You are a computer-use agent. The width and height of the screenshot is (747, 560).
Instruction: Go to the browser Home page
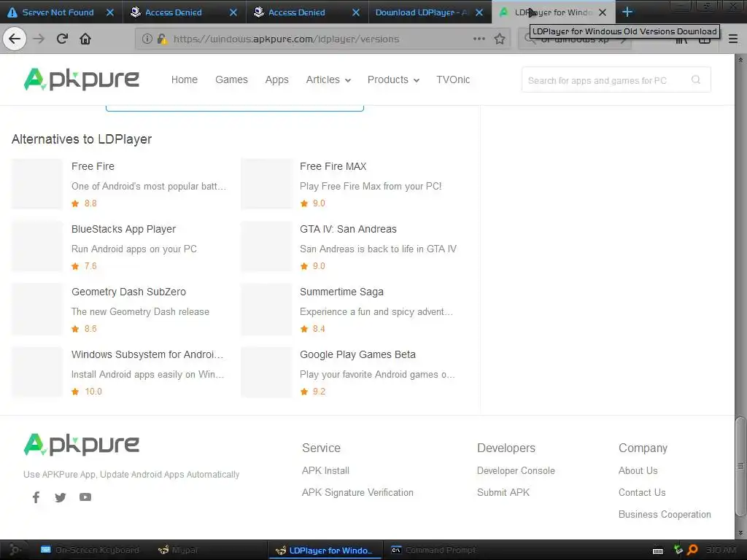pos(85,39)
